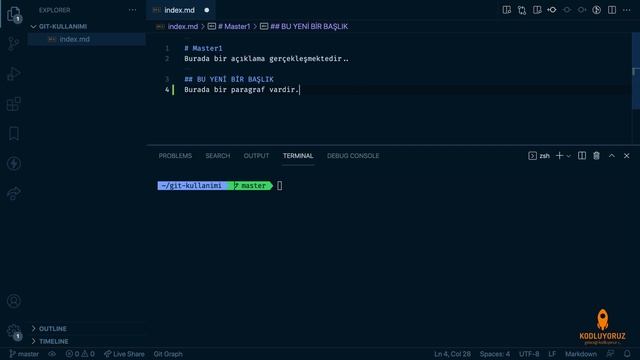The width and height of the screenshot is (640, 360).
Task: Click the notifications bell in status bar
Action: tap(627, 354)
